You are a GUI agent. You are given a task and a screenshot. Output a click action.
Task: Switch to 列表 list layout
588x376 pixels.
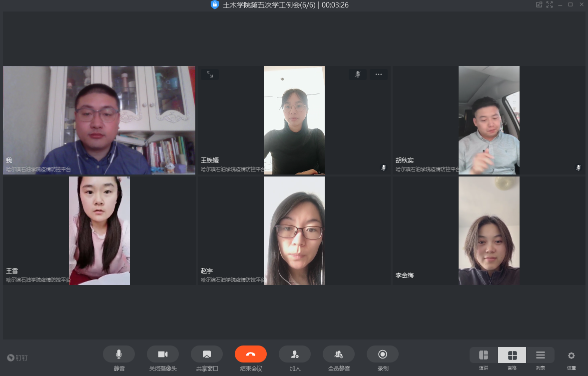point(540,355)
